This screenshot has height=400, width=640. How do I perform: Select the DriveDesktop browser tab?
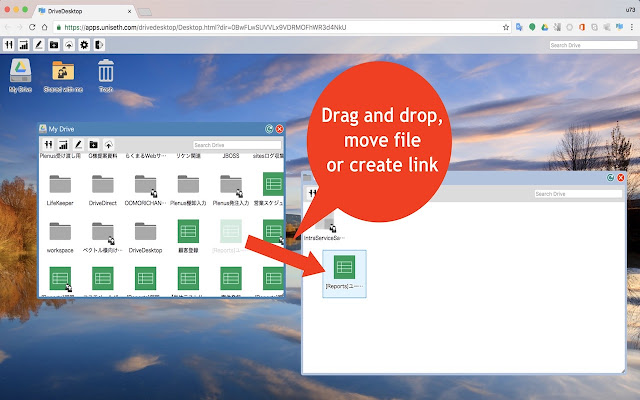tap(85, 11)
